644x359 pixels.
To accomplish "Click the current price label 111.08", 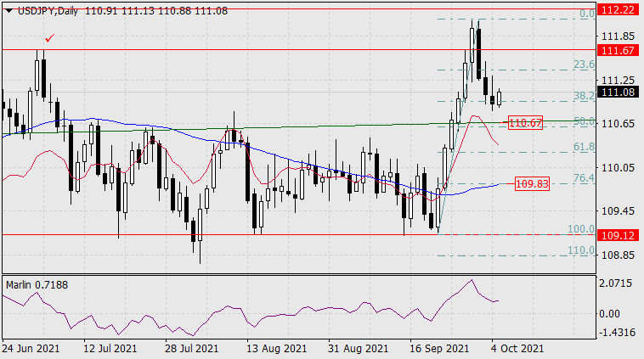I will [618, 92].
